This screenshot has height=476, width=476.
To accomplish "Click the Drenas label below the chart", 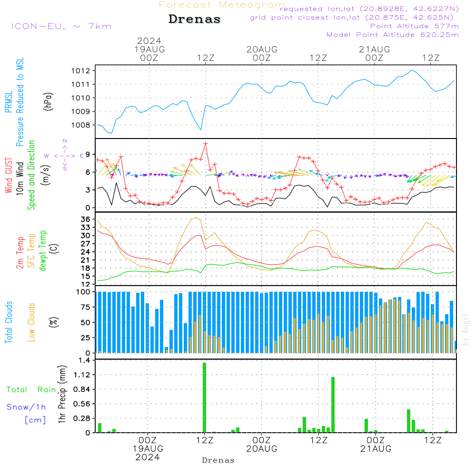I will (218, 460).
